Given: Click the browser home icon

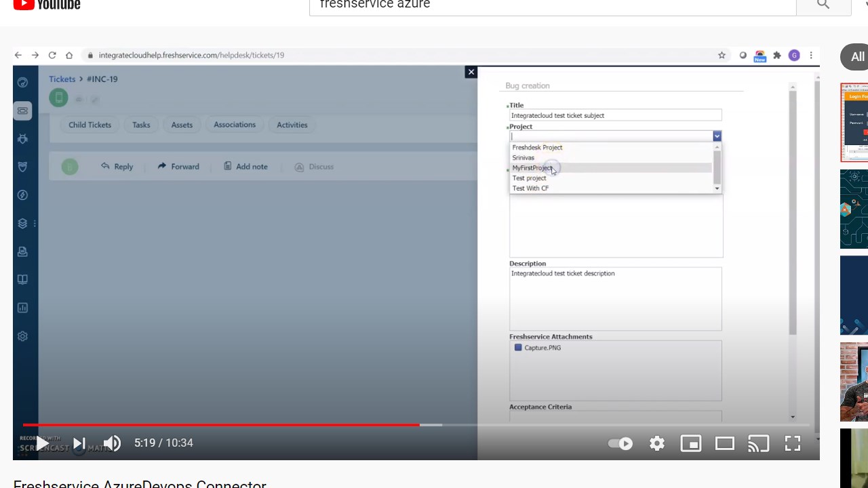Looking at the screenshot, I should coord(69,56).
